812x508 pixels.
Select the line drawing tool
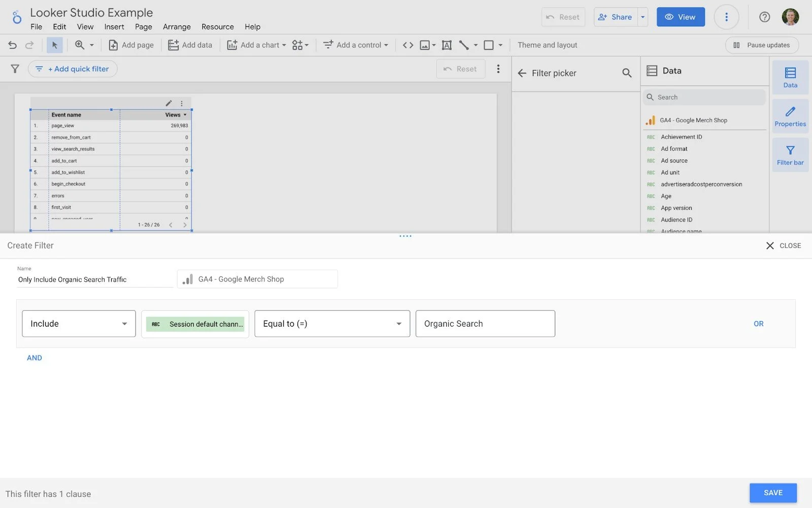(x=463, y=45)
